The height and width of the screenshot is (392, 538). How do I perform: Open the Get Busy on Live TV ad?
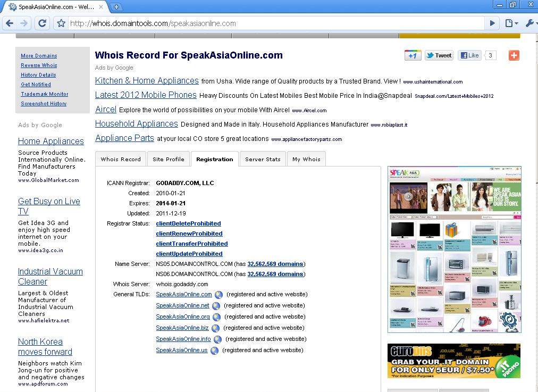tap(49, 206)
